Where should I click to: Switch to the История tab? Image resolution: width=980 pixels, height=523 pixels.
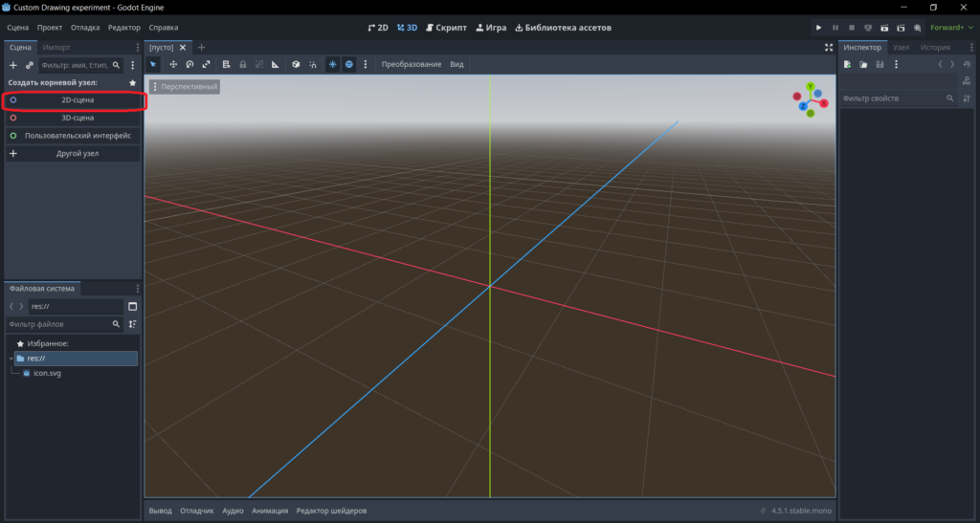pos(935,48)
